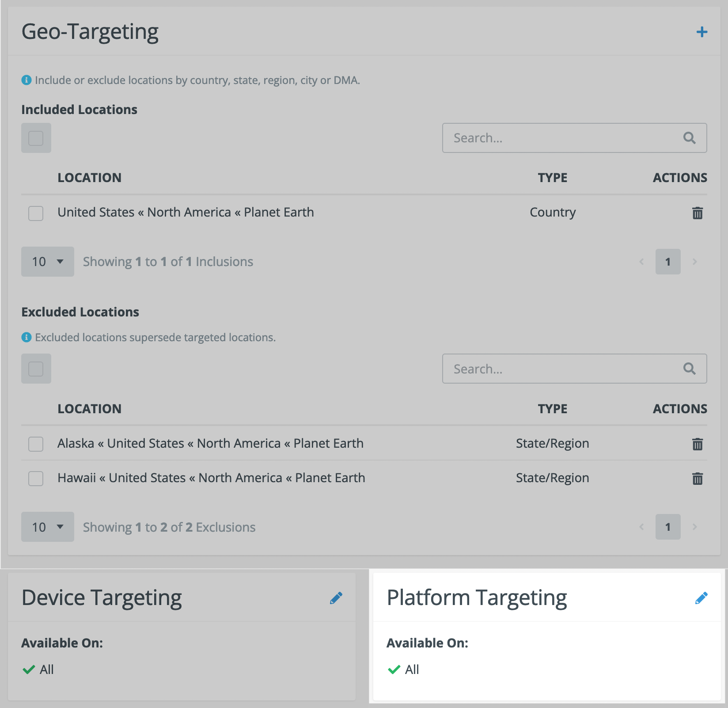Remove Hawaii using its trash icon
The width and height of the screenshot is (728, 708).
point(697,479)
